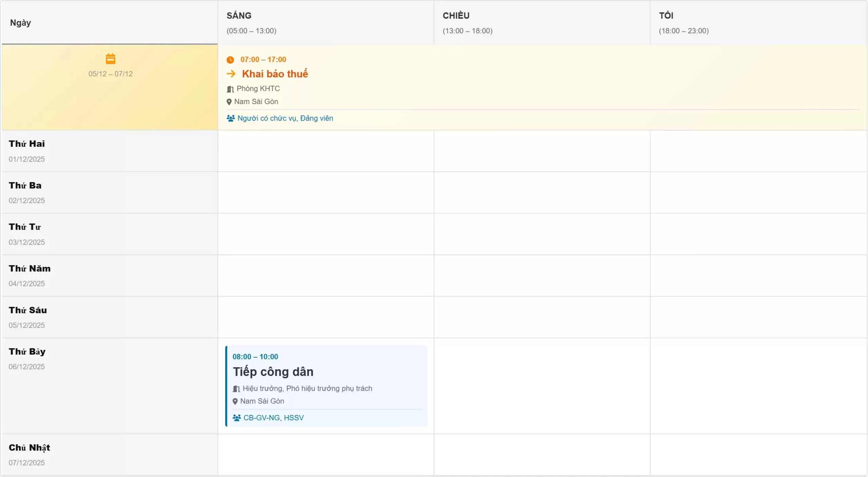Image resolution: width=868 pixels, height=477 pixels.
Task: Click the CB-GV-NG, HSSV participant link
Action: (x=273, y=417)
